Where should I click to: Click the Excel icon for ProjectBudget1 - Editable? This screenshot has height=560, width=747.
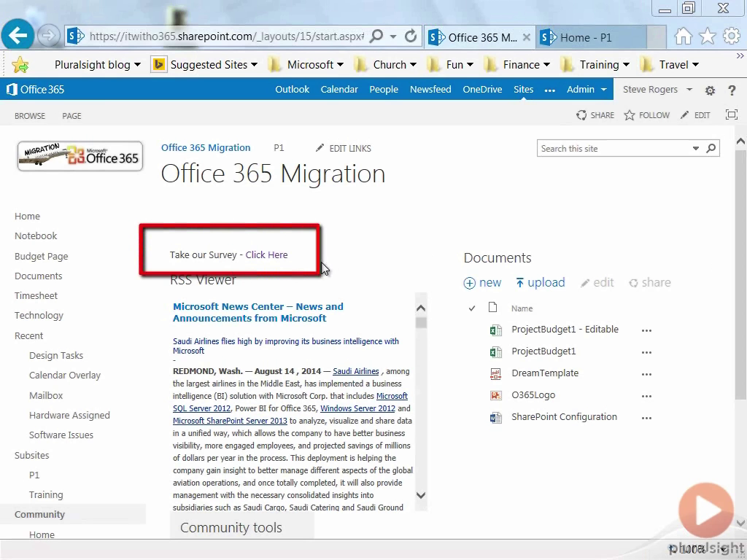click(x=495, y=330)
